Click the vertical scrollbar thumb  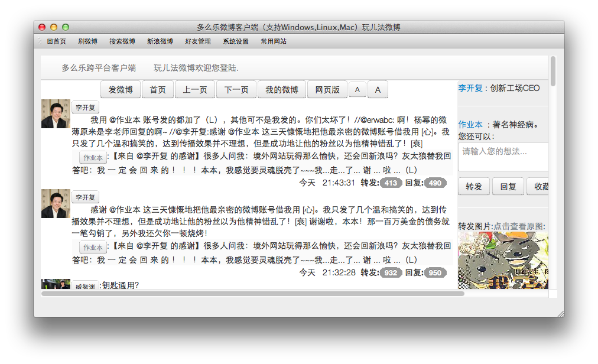(553, 71)
